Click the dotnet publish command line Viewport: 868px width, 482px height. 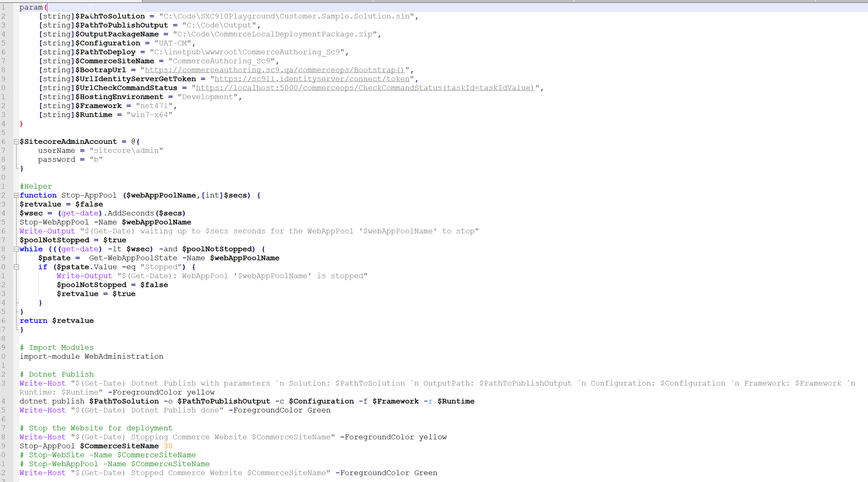click(247, 401)
